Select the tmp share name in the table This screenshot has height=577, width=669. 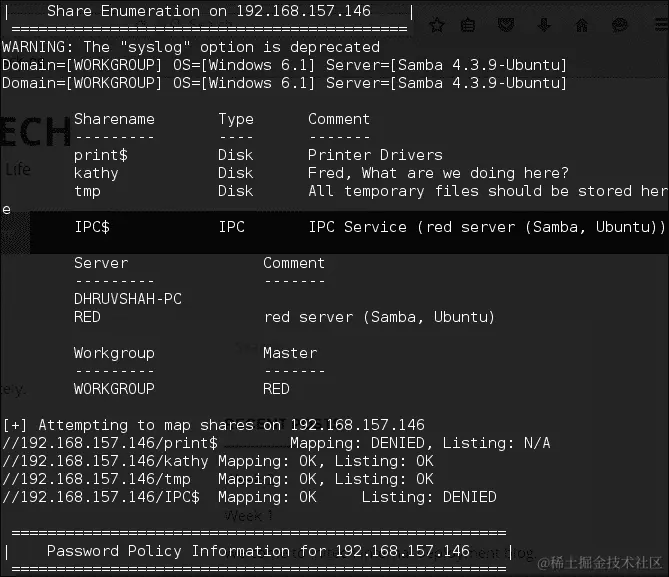[x=87, y=191]
